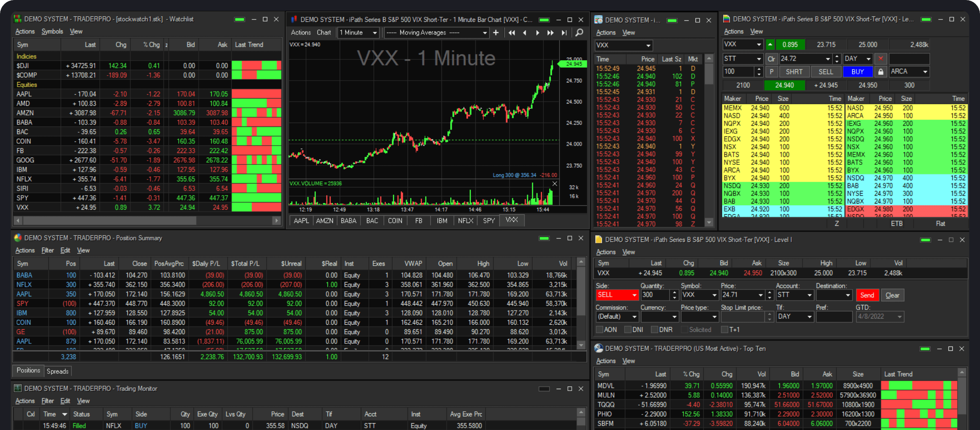Click the bar chart window title icon
Image resolution: width=980 pixels, height=430 pixels.
click(294, 19)
